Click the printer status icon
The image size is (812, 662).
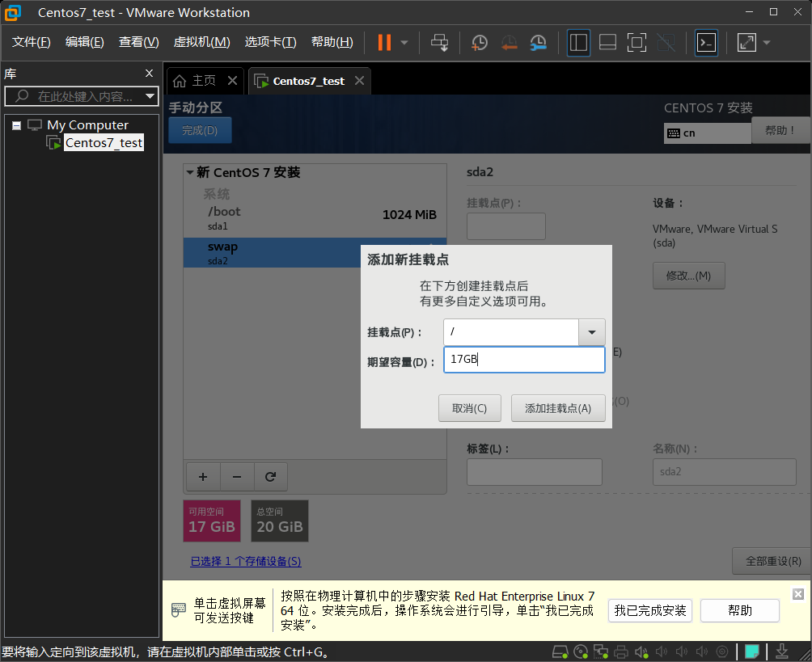click(x=621, y=652)
